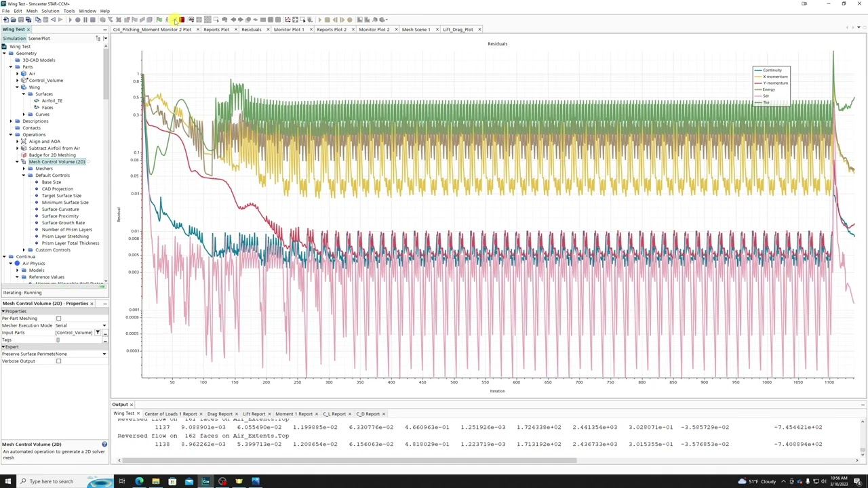Screen dimensions: 868x488
Task: Collapse the Default Controls node
Action: point(23,176)
